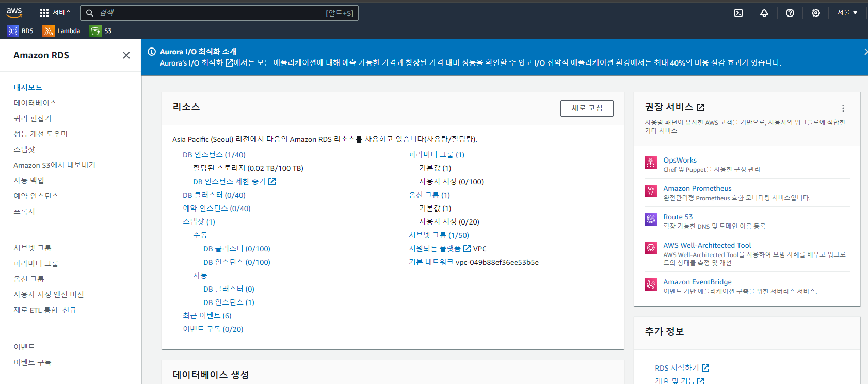Click the Well-Architected Tool service icon

[x=651, y=248]
